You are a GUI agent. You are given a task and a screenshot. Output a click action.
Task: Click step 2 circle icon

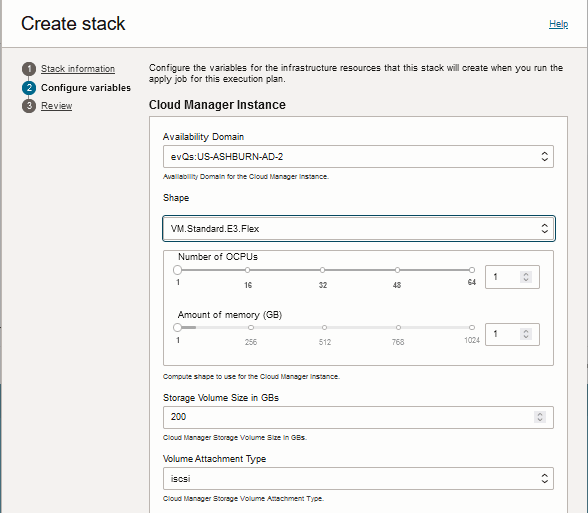[29, 88]
